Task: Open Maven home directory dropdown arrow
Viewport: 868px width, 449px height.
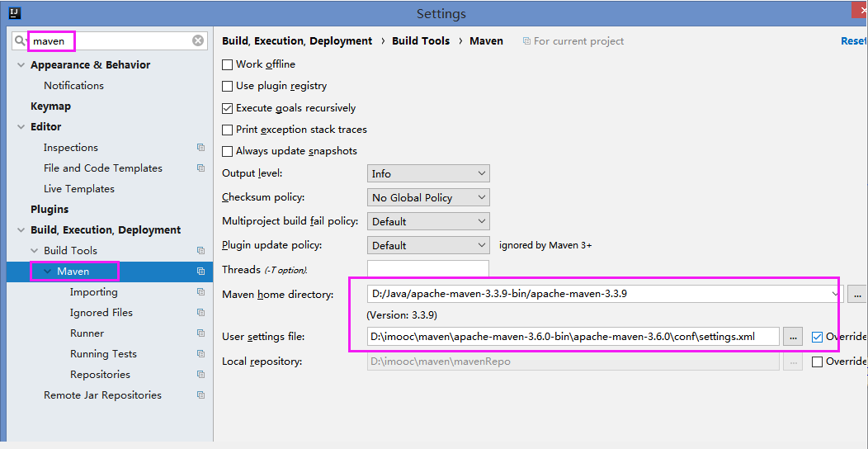Action: (836, 295)
